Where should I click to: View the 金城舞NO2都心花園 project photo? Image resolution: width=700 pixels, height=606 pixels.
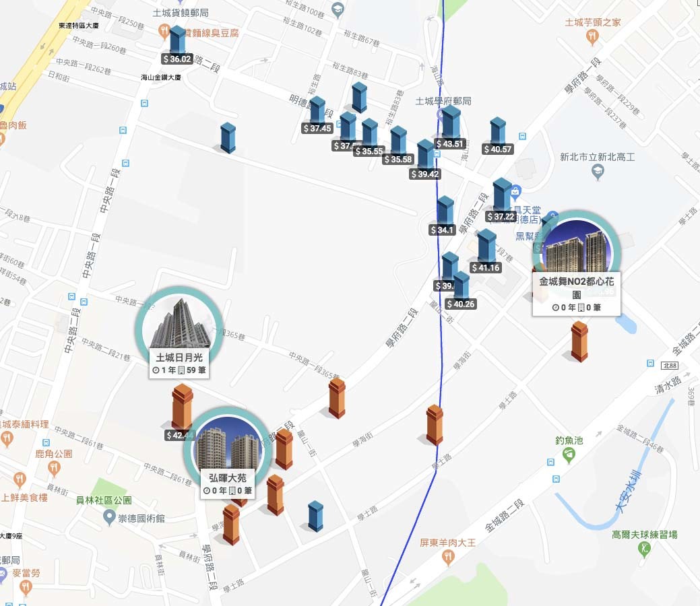576,246
